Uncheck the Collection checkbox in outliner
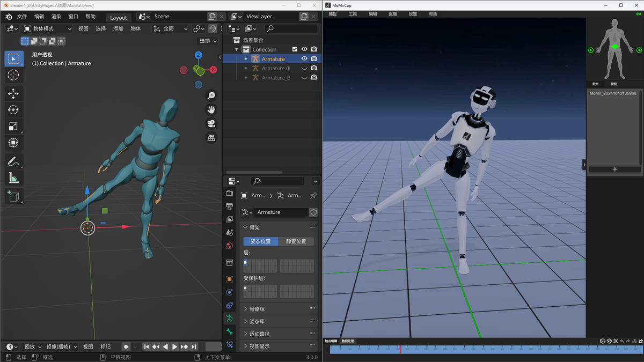Screen dimensions: 644x362 tap(294, 49)
